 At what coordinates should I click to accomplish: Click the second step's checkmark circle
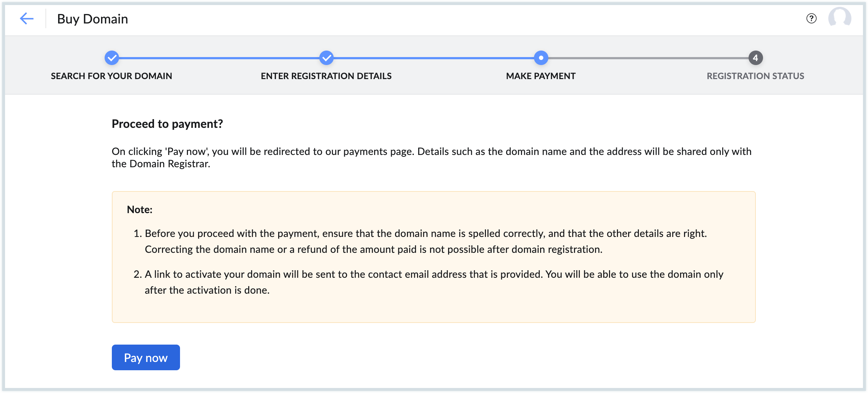(x=326, y=58)
